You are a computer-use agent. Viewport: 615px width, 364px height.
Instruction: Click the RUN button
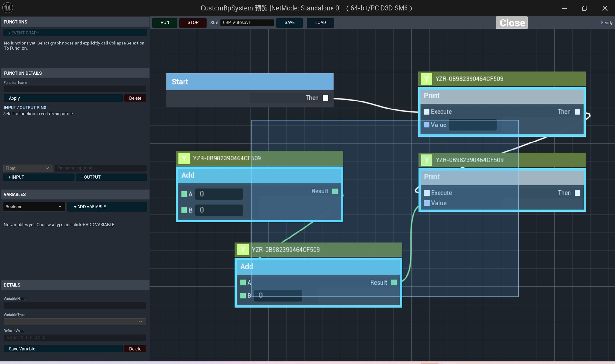coord(165,22)
